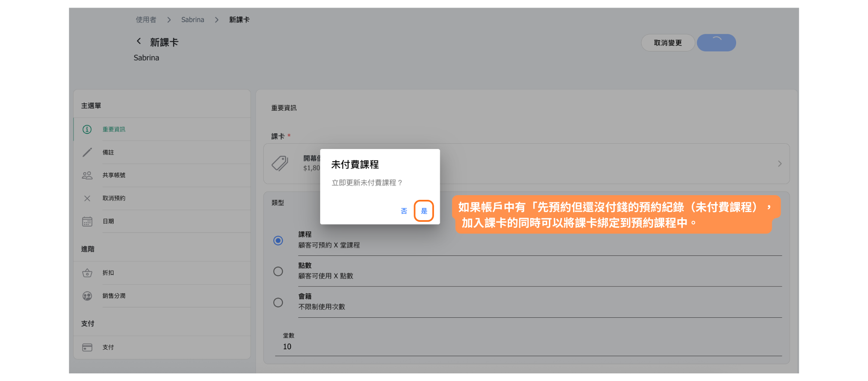The height and width of the screenshot is (381, 868).
Task: Open the 備註 menu item
Action: 108,152
